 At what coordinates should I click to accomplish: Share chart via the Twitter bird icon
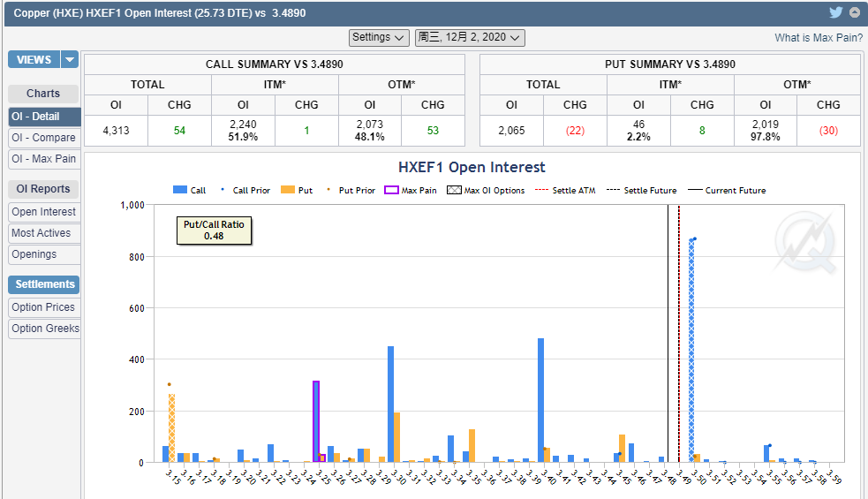click(836, 12)
